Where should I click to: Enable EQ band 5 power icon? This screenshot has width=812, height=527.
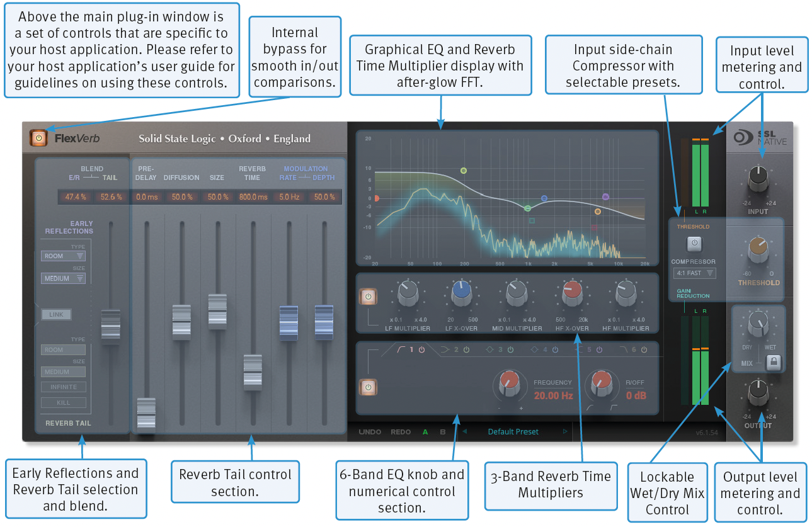coord(599,349)
